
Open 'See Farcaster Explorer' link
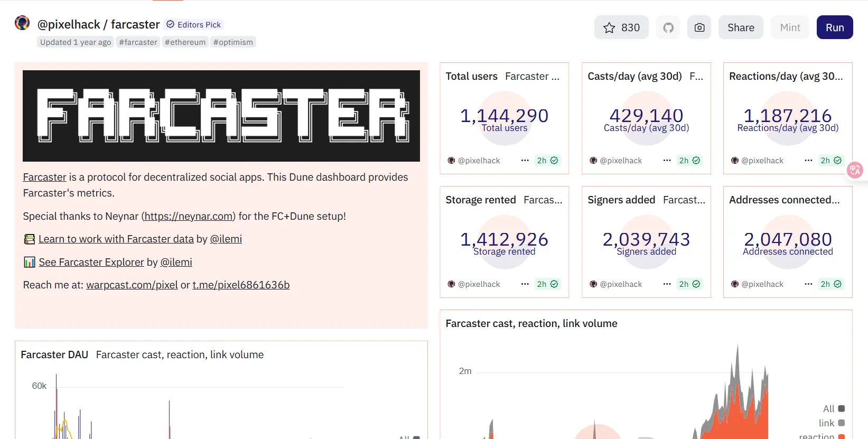[91, 262]
